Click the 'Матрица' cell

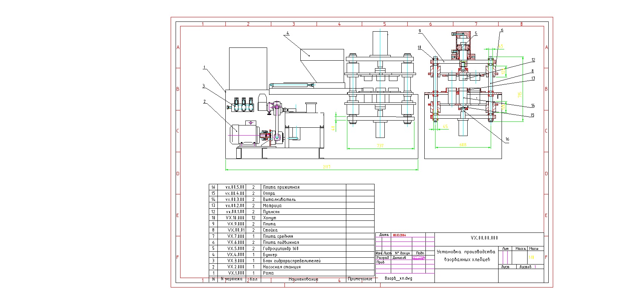272,206
